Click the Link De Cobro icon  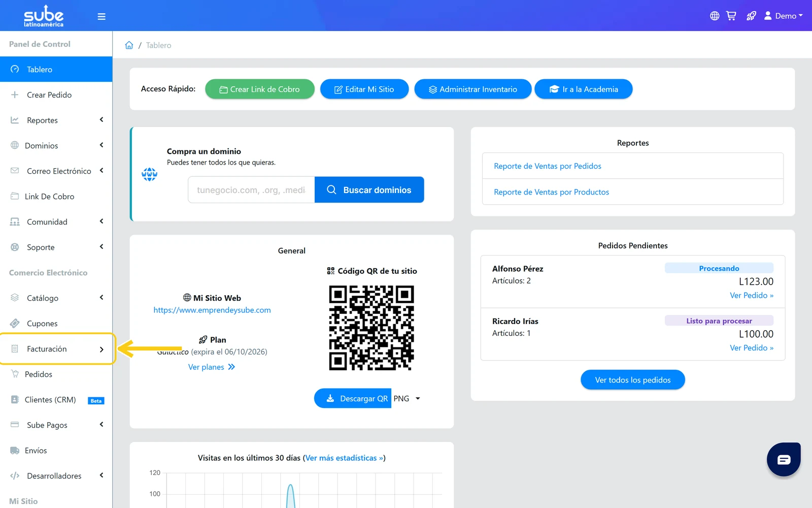(x=15, y=196)
